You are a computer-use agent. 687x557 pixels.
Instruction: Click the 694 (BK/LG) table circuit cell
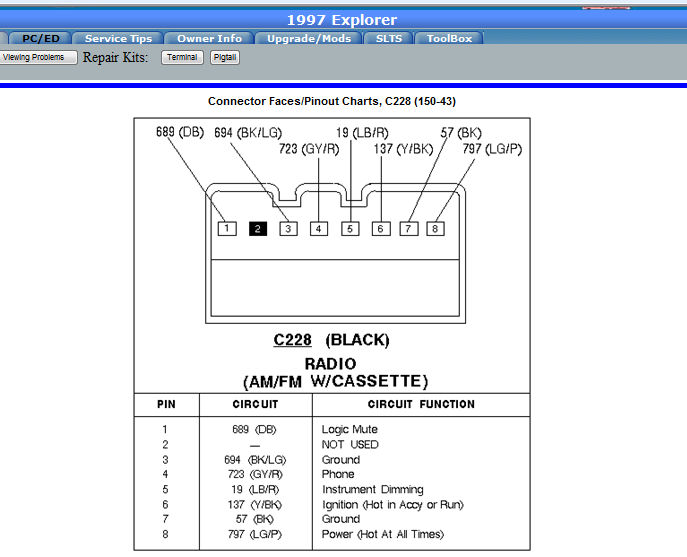pos(255,460)
